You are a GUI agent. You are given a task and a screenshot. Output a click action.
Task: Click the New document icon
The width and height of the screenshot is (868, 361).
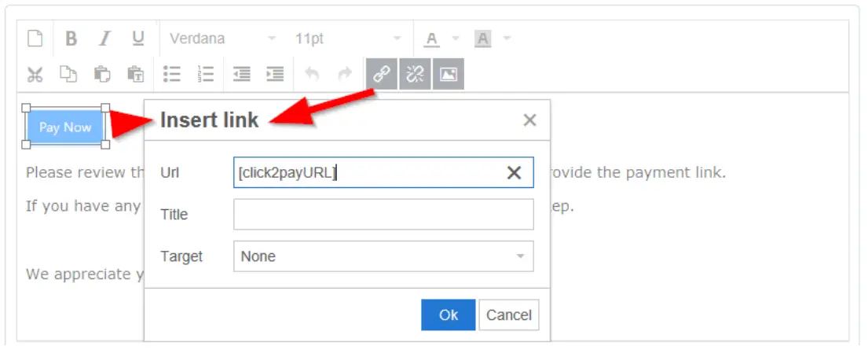tap(35, 39)
